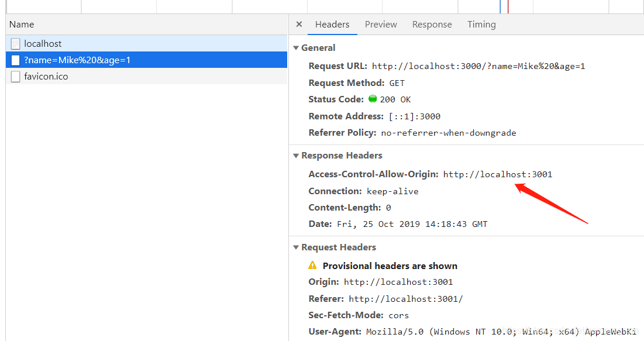The height and width of the screenshot is (341, 644).
Task: Click the favicon.ico file icon
Action: [16, 77]
